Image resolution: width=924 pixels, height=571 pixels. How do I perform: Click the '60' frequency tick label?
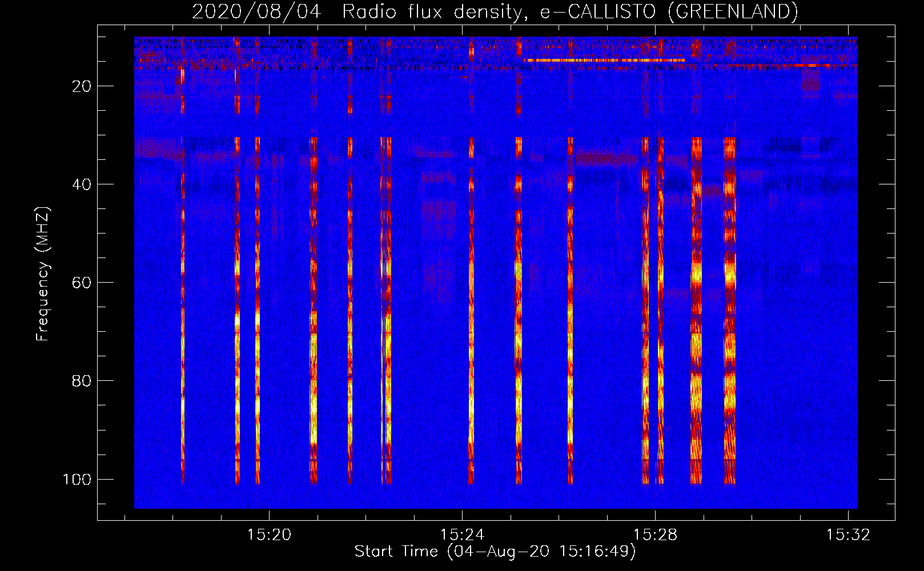82,283
